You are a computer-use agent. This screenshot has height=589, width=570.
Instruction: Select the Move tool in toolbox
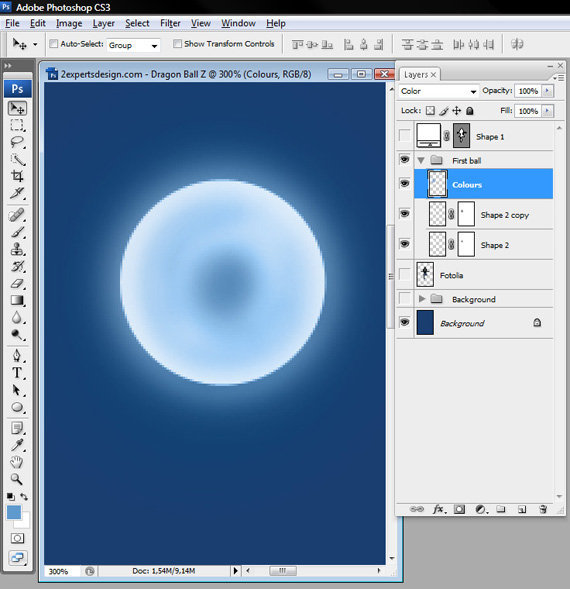(17, 108)
